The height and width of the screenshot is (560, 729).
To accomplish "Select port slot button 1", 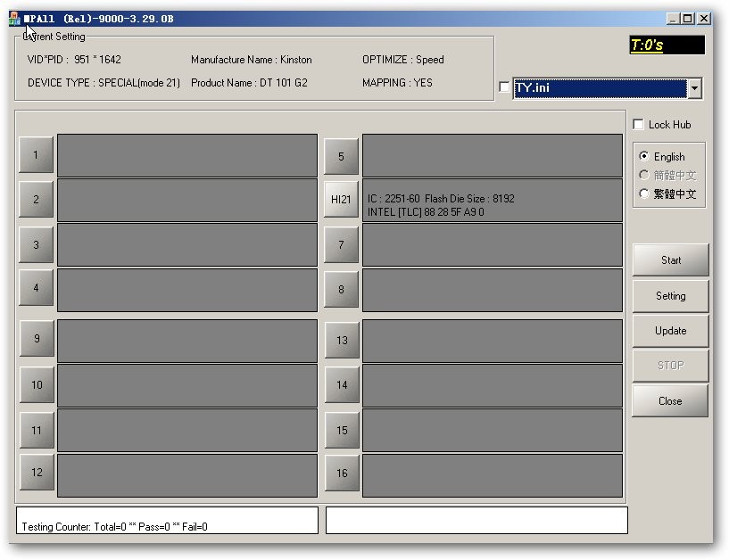I will [x=37, y=156].
